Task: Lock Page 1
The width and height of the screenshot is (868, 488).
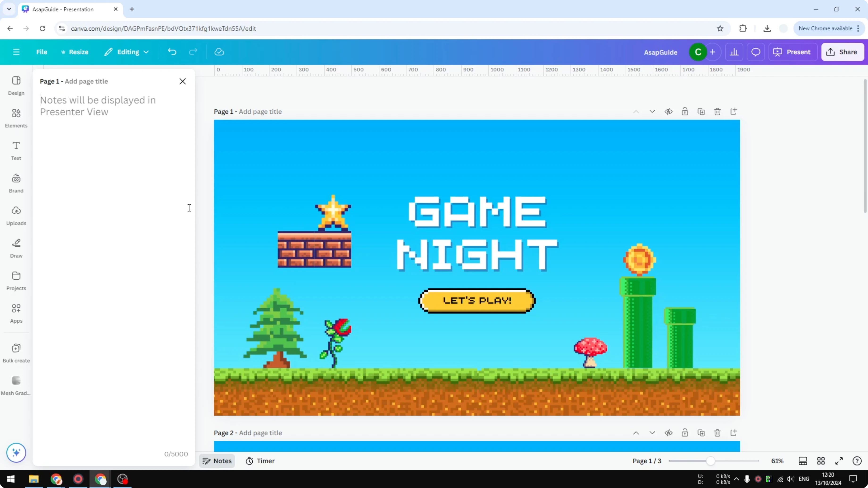Action: point(685,112)
